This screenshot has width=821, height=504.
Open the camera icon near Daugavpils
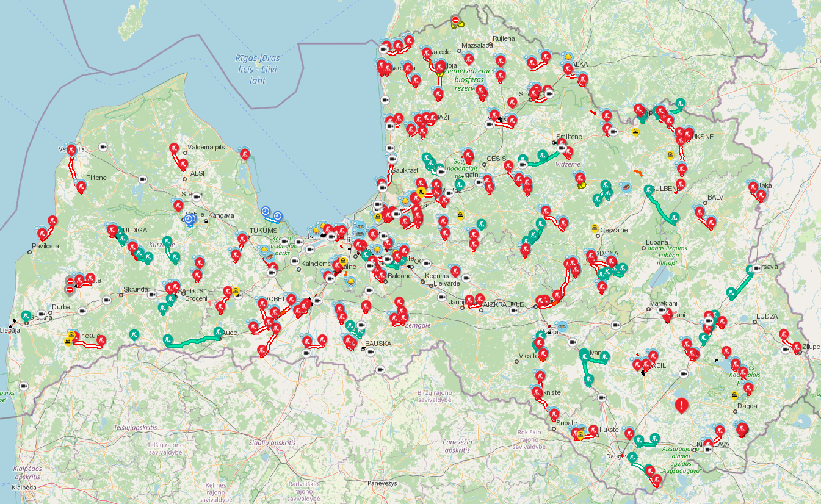click(x=601, y=398)
